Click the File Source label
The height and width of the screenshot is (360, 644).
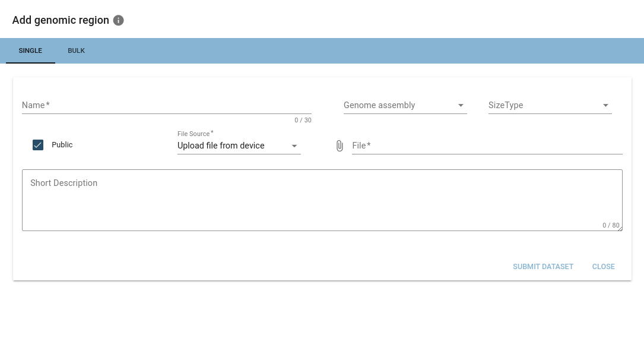195,134
